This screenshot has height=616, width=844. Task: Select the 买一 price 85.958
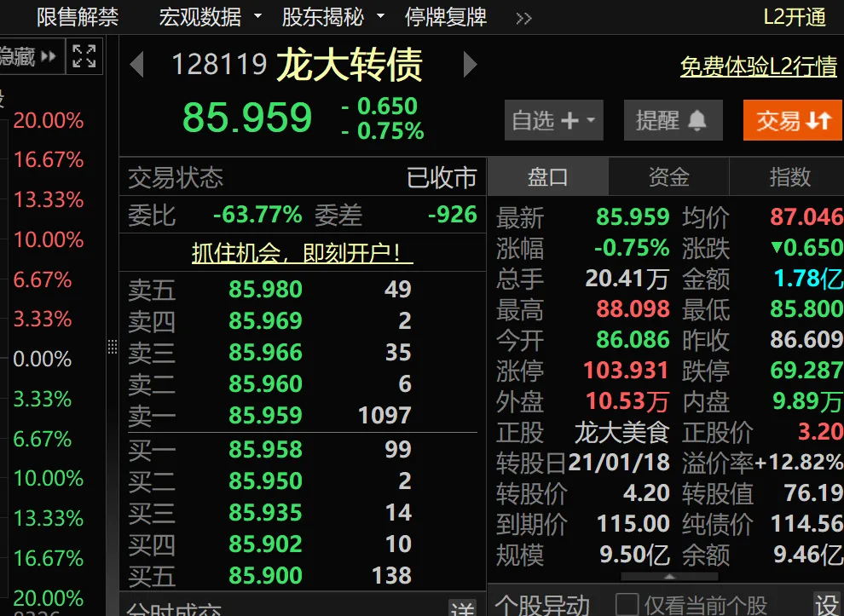265,449
